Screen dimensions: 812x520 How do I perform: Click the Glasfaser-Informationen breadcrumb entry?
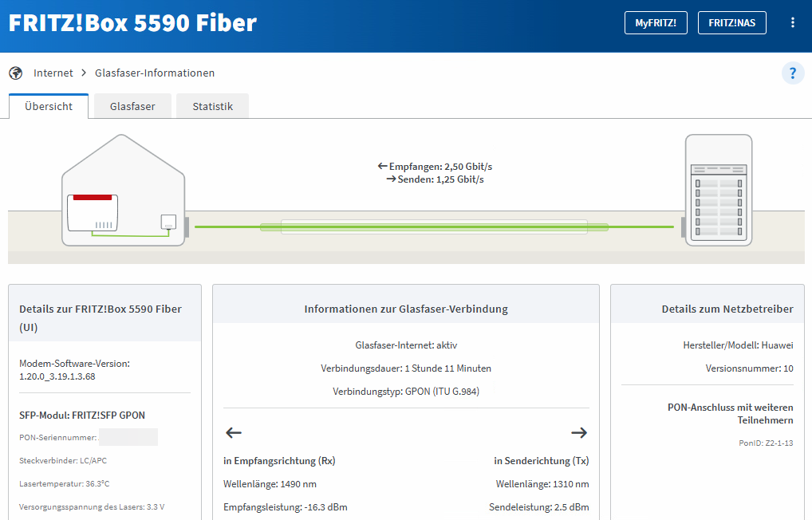[x=154, y=73]
